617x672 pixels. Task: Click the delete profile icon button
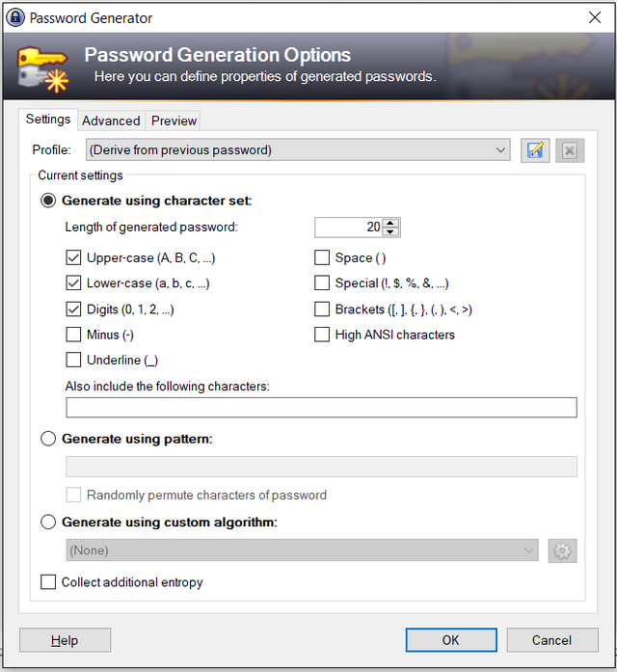point(569,150)
